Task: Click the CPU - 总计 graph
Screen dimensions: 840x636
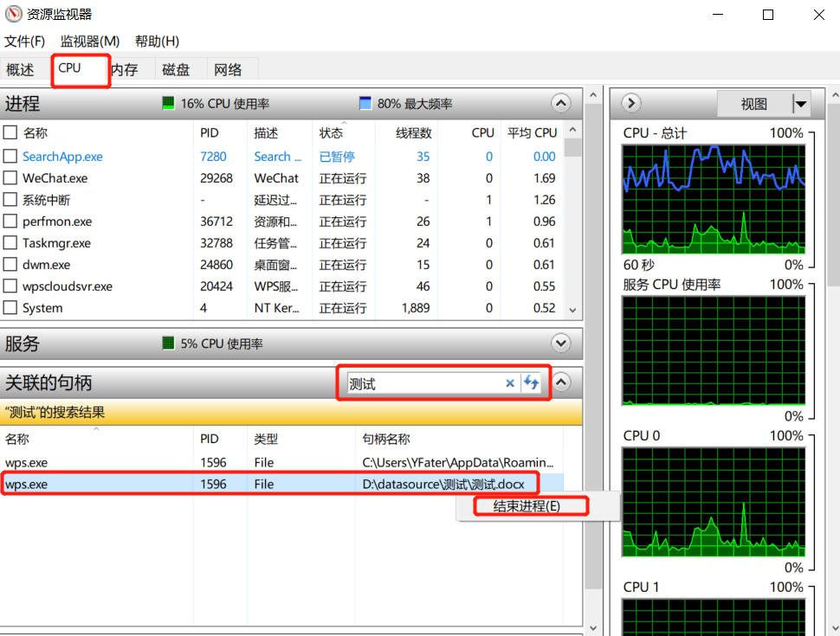Action: pyautogui.click(x=714, y=199)
